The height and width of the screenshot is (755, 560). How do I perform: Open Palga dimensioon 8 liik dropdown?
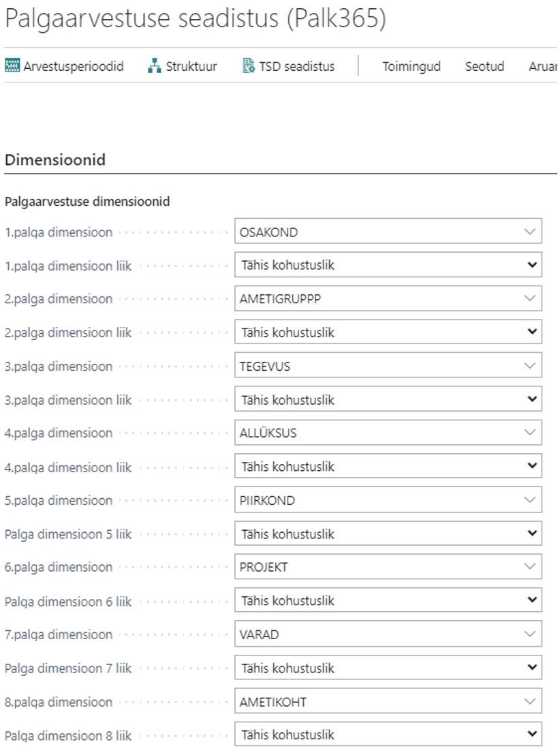pos(388,735)
